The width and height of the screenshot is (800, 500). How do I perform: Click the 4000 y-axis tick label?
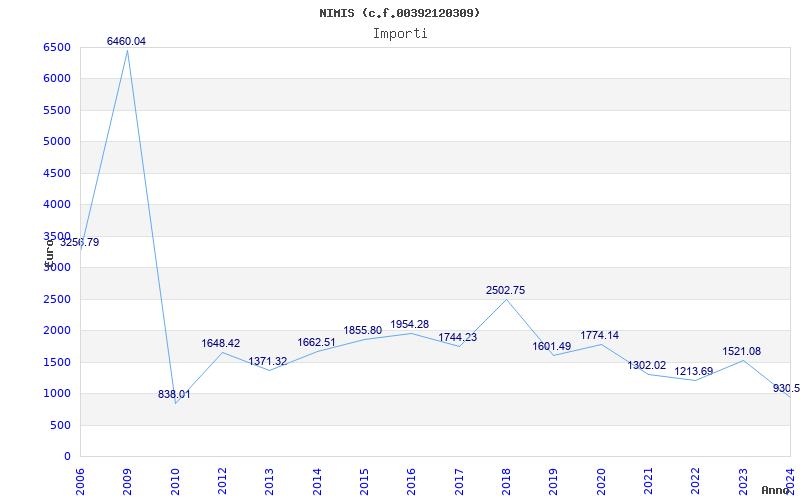click(x=56, y=205)
